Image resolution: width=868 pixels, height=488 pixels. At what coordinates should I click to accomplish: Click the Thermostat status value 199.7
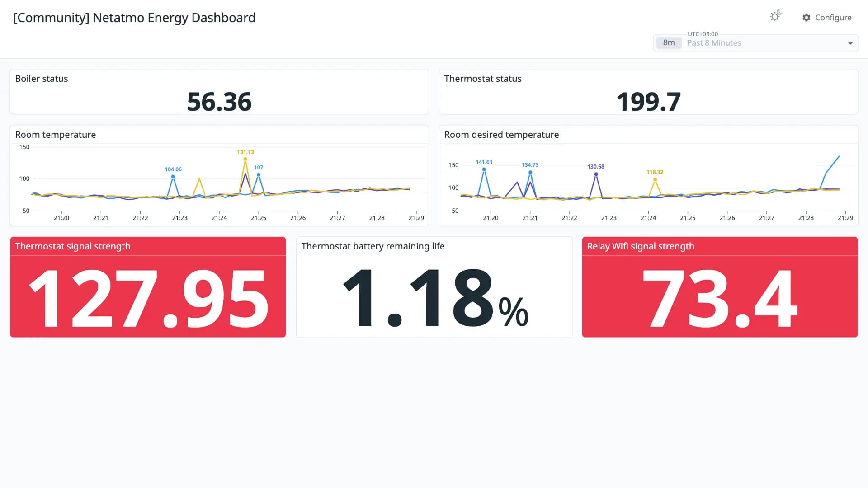(648, 102)
